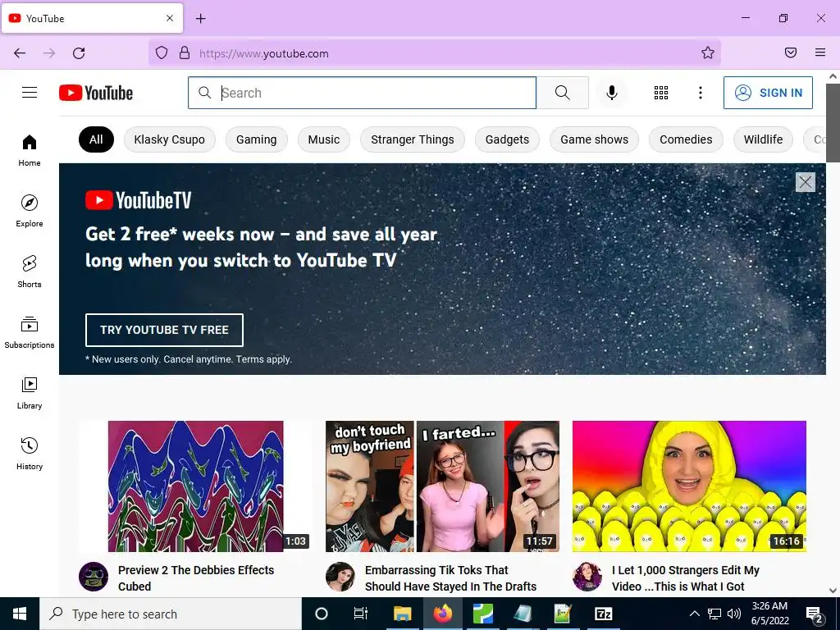The width and height of the screenshot is (840, 630).
Task: Close the YouTube tab
Action: click(x=170, y=18)
